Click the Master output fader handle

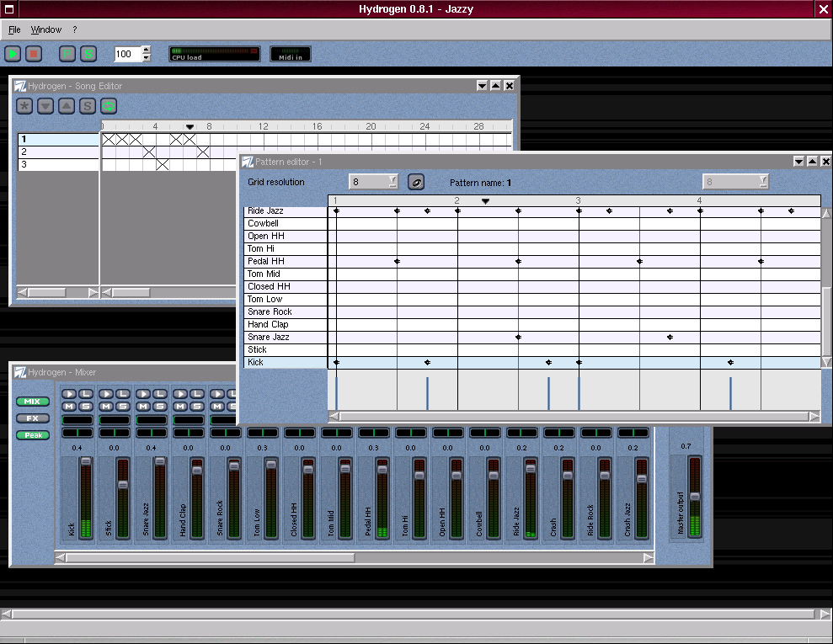[x=695, y=497]
